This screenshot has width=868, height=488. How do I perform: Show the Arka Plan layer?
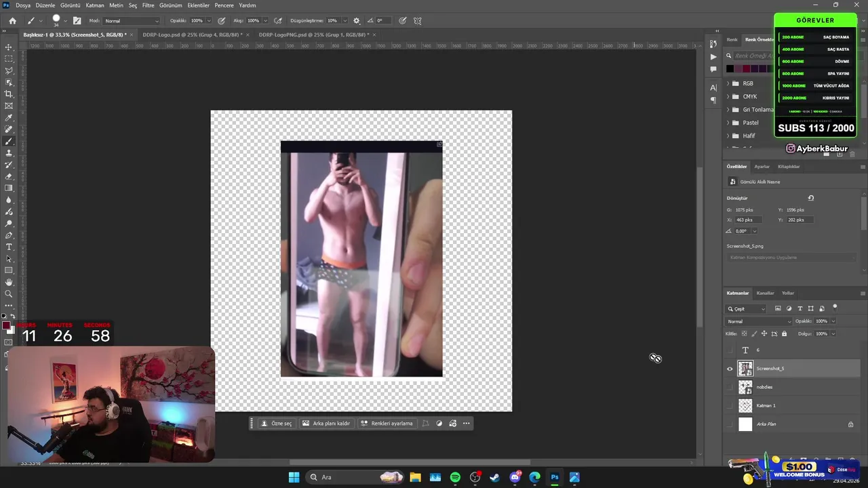click(x=730, y=424)
